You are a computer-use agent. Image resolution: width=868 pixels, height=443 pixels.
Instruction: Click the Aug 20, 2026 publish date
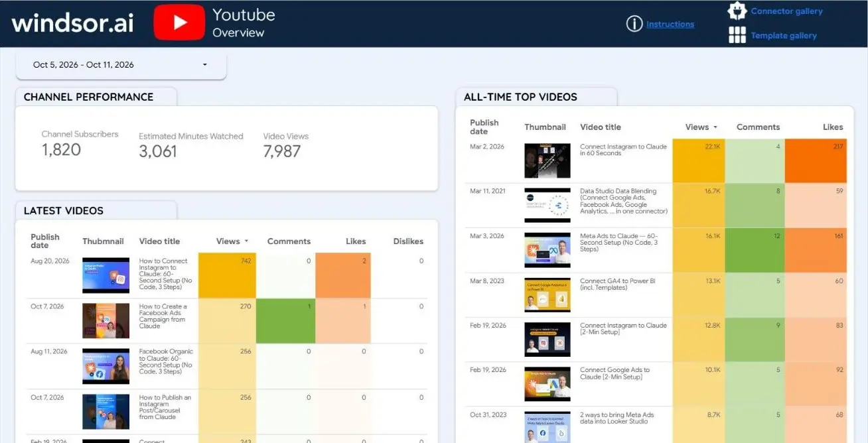click(x=50, y=261)
